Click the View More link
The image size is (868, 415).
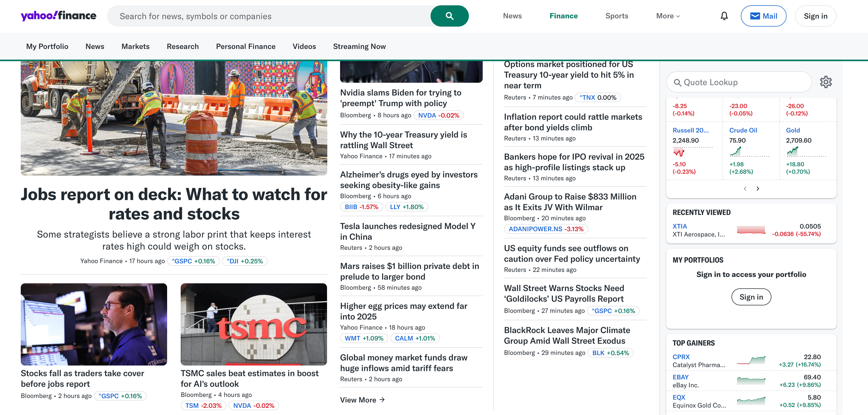(x=362, y=400)
